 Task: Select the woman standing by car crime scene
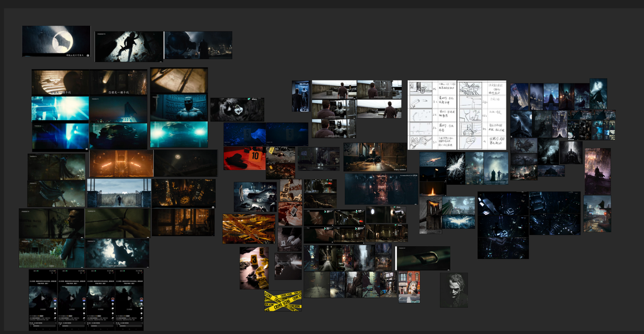tap(255, 197)
